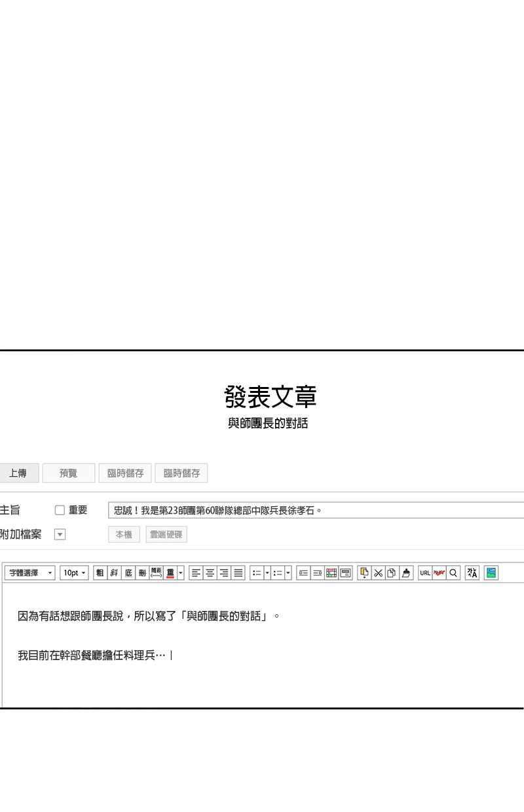Focus the 主旨 subject input field
The height and width of the screenshot is (812, 524).
(316, 510)
